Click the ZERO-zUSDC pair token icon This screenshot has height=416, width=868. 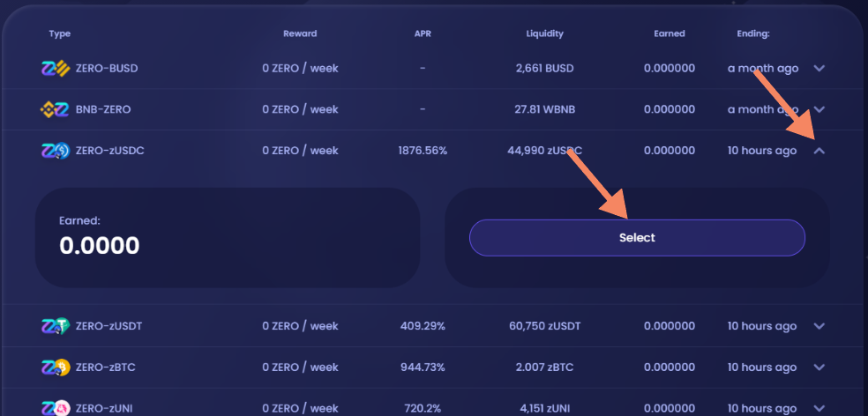[56, 151]
